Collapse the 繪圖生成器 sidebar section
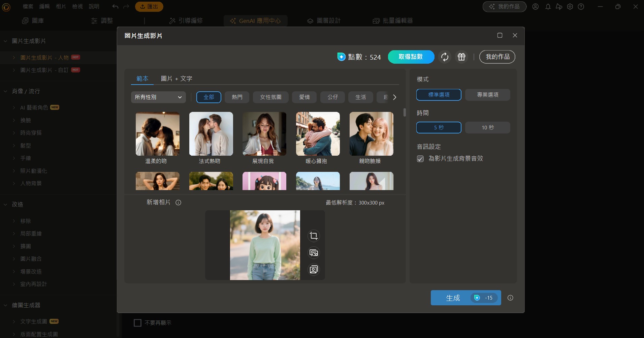 [5, 305]
